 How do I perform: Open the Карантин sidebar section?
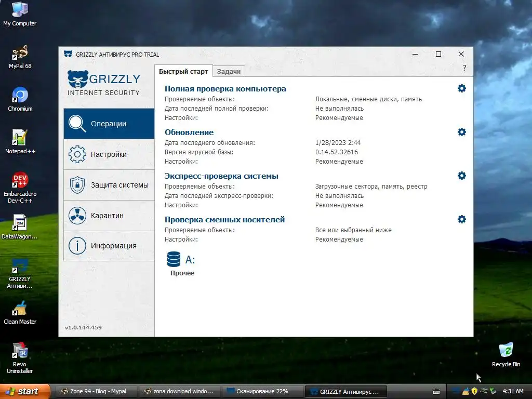[109, 216]
